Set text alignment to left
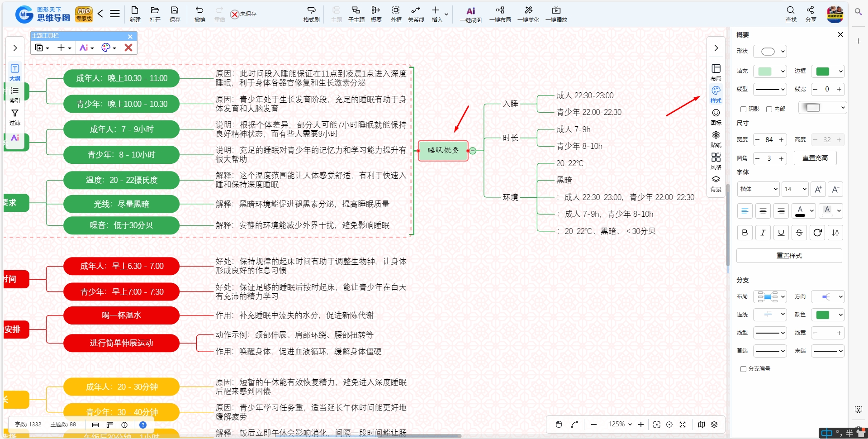 point(745,211)
